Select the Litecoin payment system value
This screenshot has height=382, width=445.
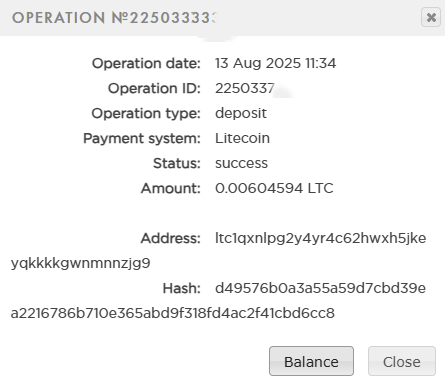242,138
